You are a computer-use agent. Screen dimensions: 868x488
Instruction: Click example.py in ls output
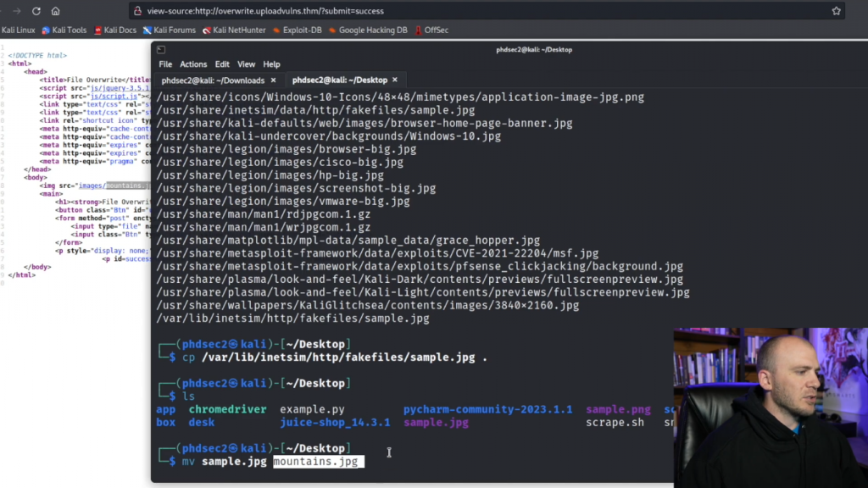tap(312, 409)
